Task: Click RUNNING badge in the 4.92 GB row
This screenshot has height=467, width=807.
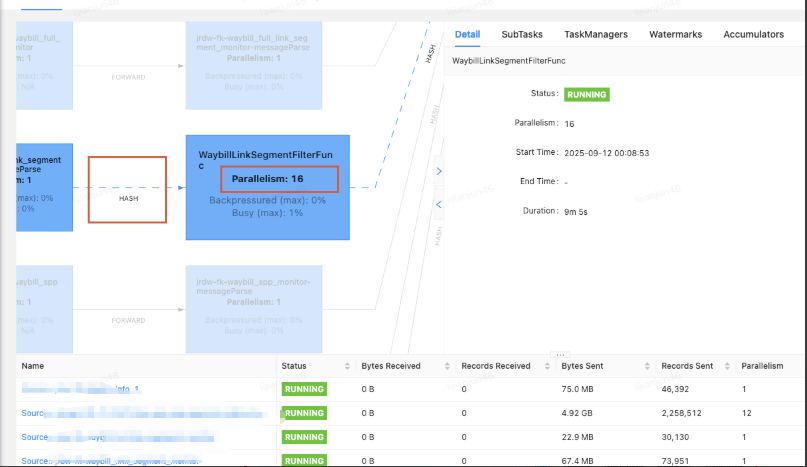Action: (x=304, y=413)
